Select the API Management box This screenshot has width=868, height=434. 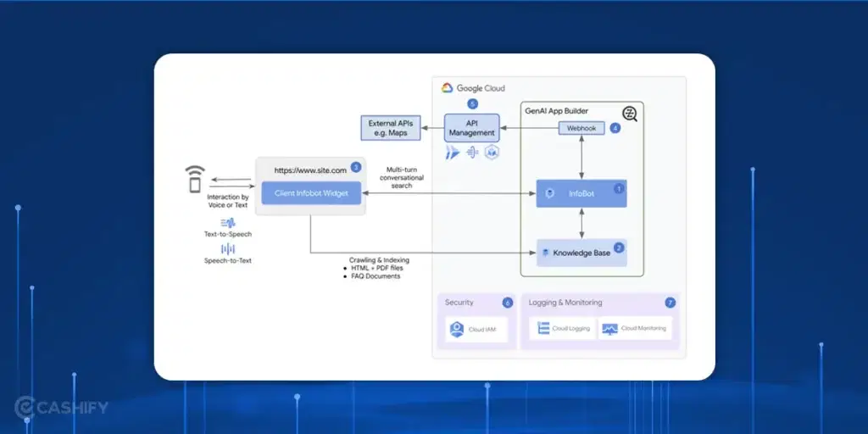pyautogui.click(x=471, y=128)
